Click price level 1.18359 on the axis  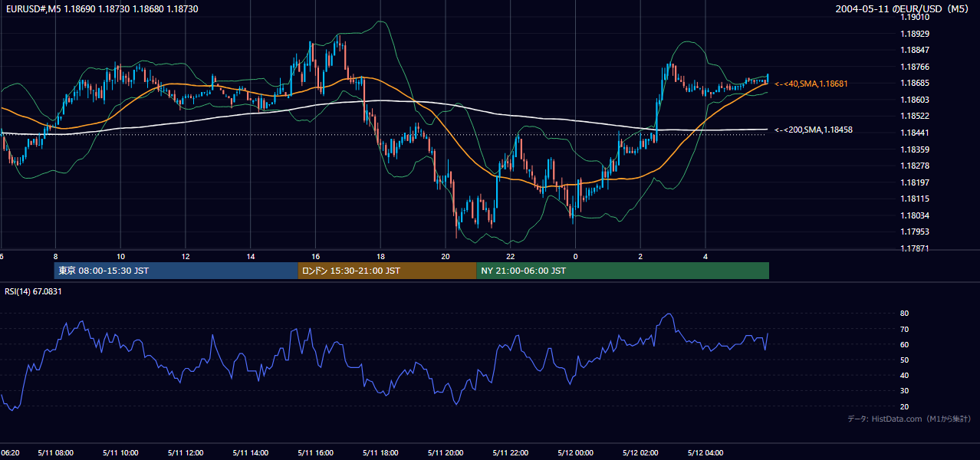click(916, 149)
